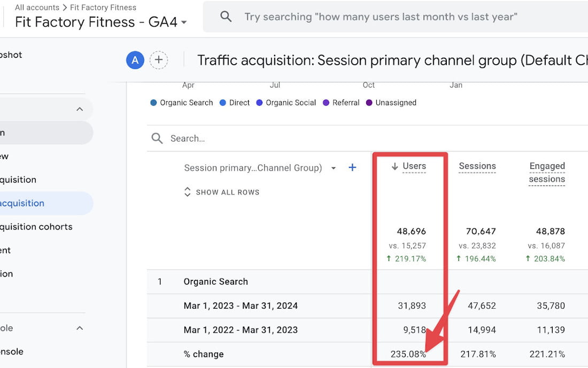This screenshot has width=588, height=368.
Task: Click the magnifier icon in the table search box
Action: point(157,138)
